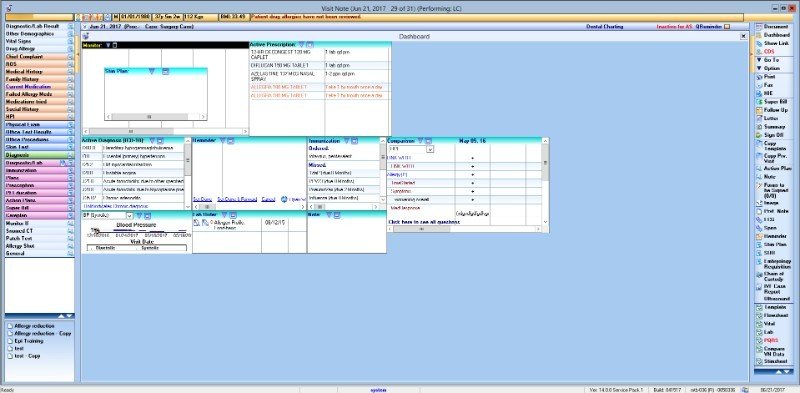The image size is (800, 393).
Task: Open Template in lower right sidebar
Action: click(x=771, y=307)
